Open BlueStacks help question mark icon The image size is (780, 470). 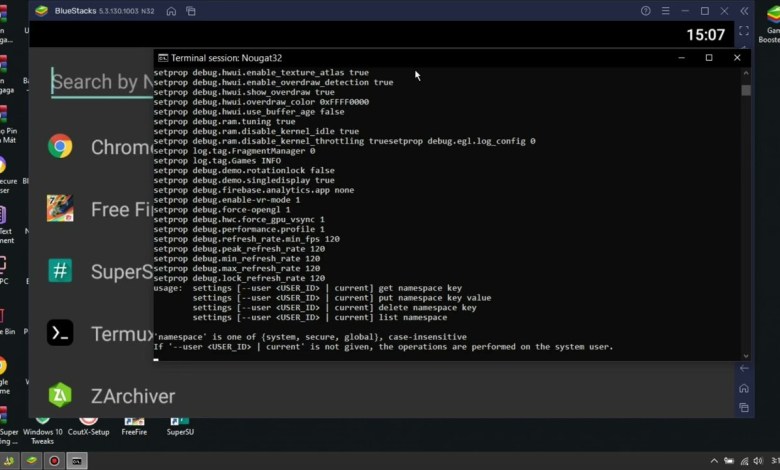pos(645,11)
